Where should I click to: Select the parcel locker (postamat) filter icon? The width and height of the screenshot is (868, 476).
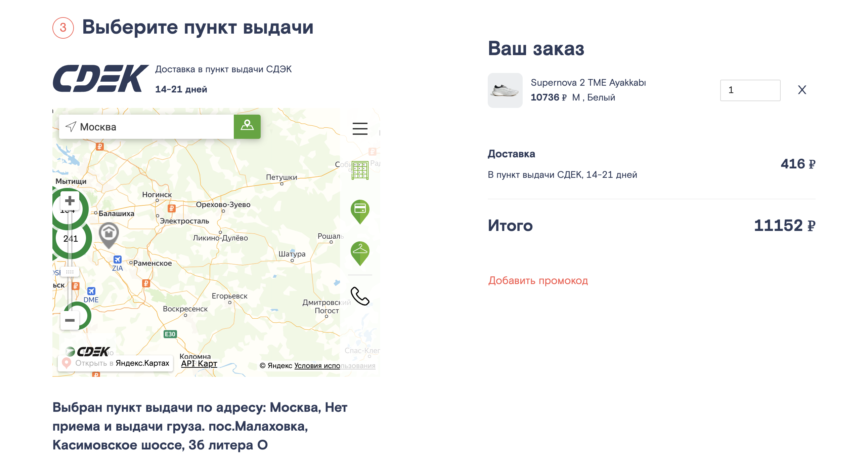coord(360,170)
